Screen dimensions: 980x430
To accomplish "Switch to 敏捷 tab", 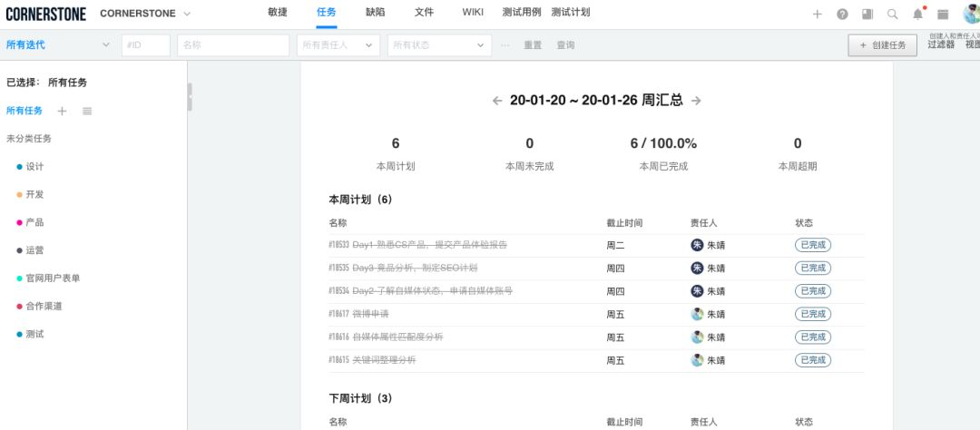I will tap(277, 13).
